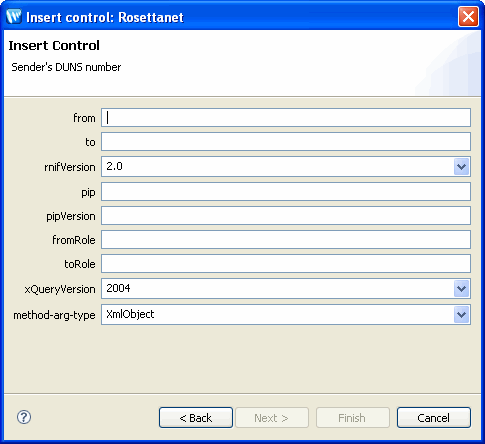485x444 pixels.
Task: Cancel the Insert Control wizard
Action: [434, 417]
